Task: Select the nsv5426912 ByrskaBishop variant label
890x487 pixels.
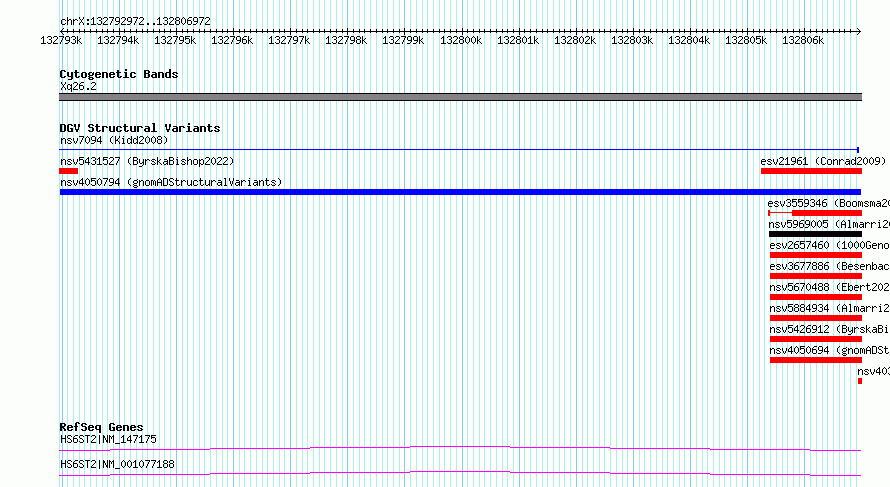Action: pyautogui.click(x=829, y=329)
